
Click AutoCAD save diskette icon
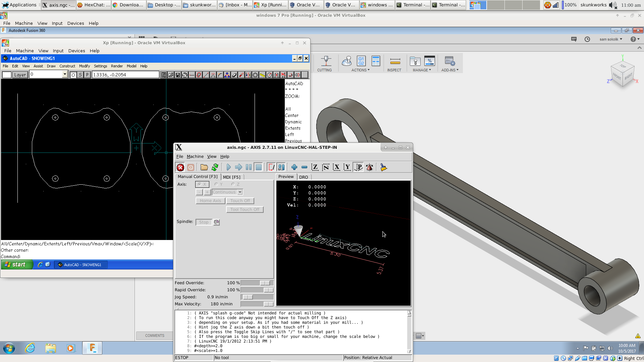point(178,75)
